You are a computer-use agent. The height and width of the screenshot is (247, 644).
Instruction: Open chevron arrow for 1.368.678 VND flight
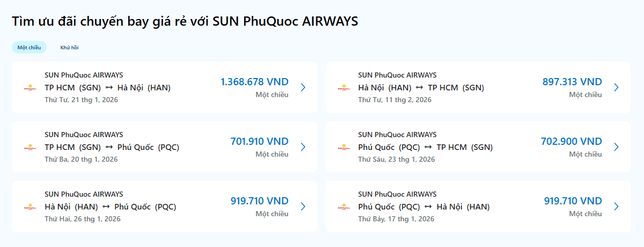pyautogui.click(x=303, y=87)
